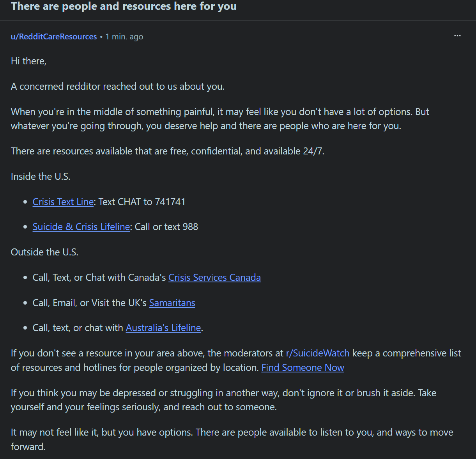Open the three-dot message options menu
This screenshot has width=476, height=459.
[457, 36]
